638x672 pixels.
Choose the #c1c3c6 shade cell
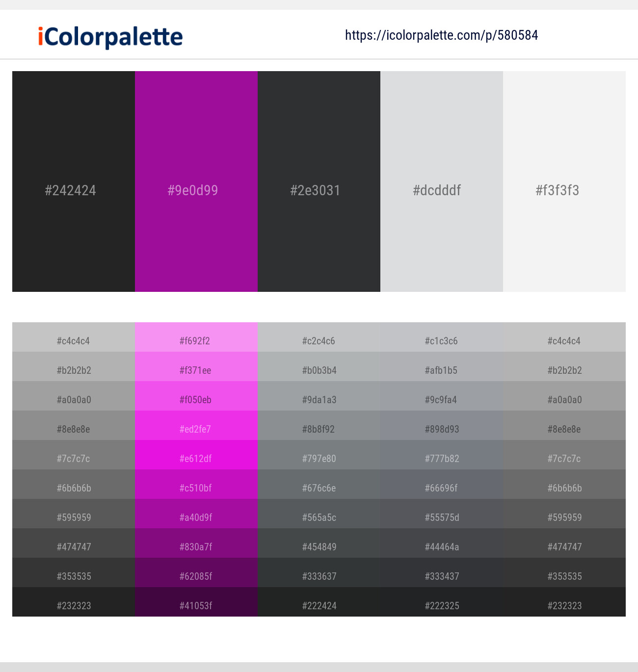(442, 337)
